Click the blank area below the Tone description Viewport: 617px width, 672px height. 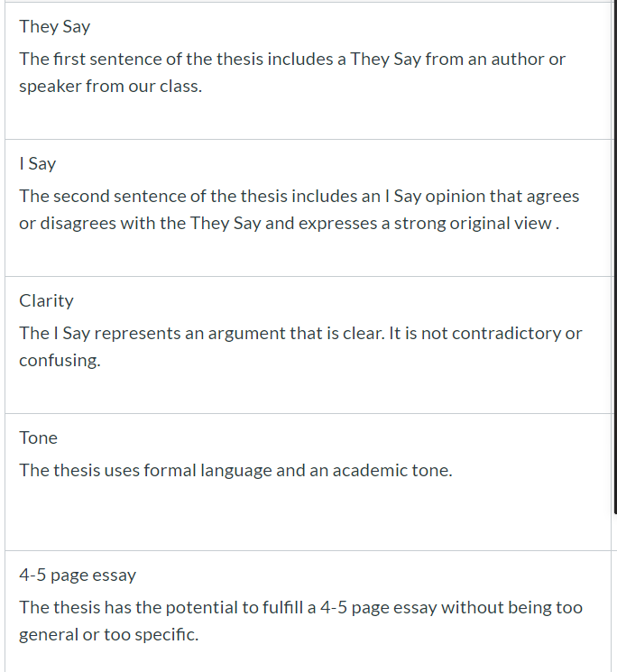point(308,514)
